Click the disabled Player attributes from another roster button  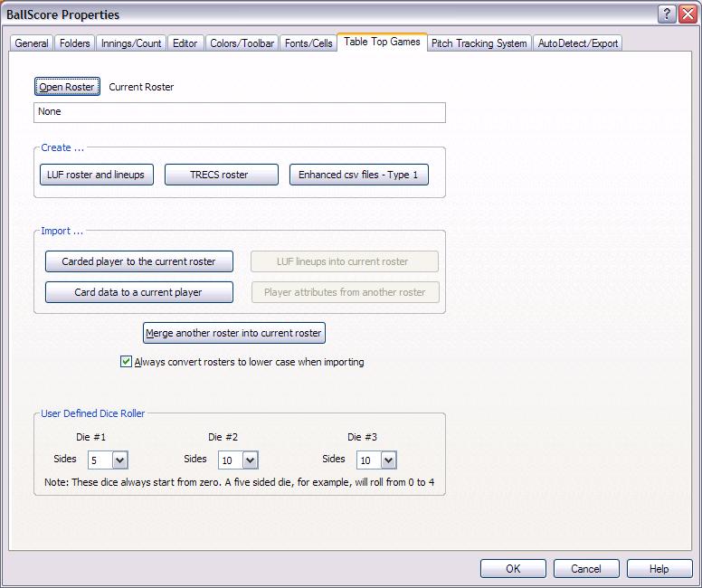(346, 292)
